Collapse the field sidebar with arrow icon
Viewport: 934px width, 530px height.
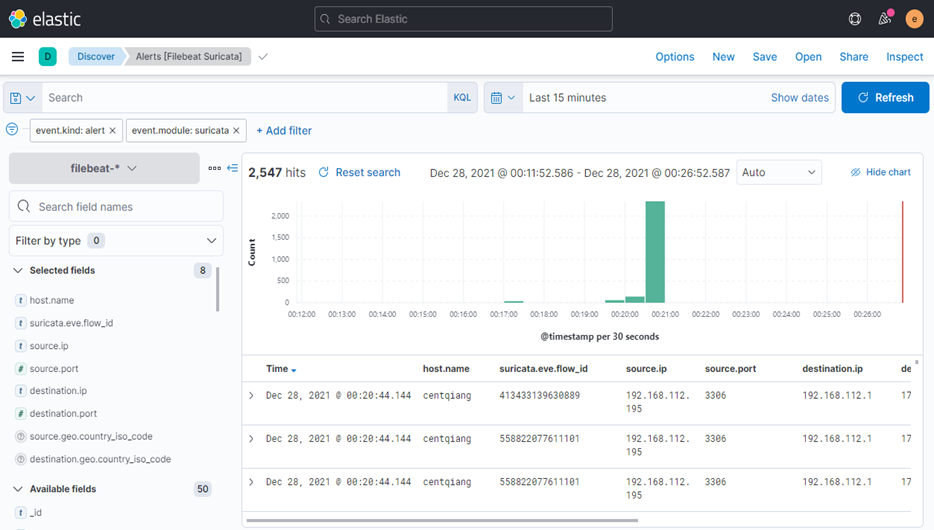(x=233, y=168)
